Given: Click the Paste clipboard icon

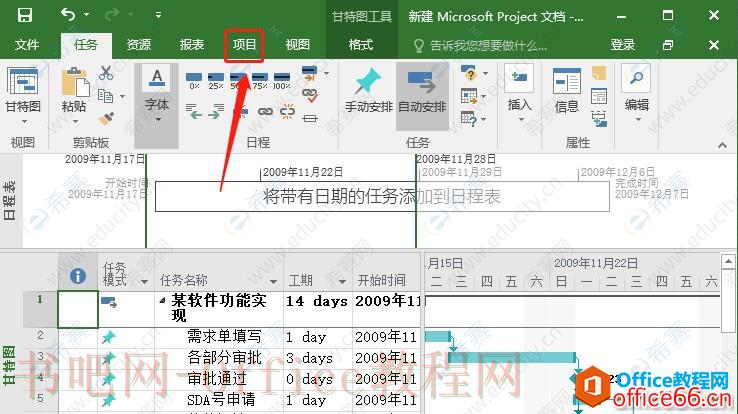Looking at the screenshot, I should coord(75,82).
